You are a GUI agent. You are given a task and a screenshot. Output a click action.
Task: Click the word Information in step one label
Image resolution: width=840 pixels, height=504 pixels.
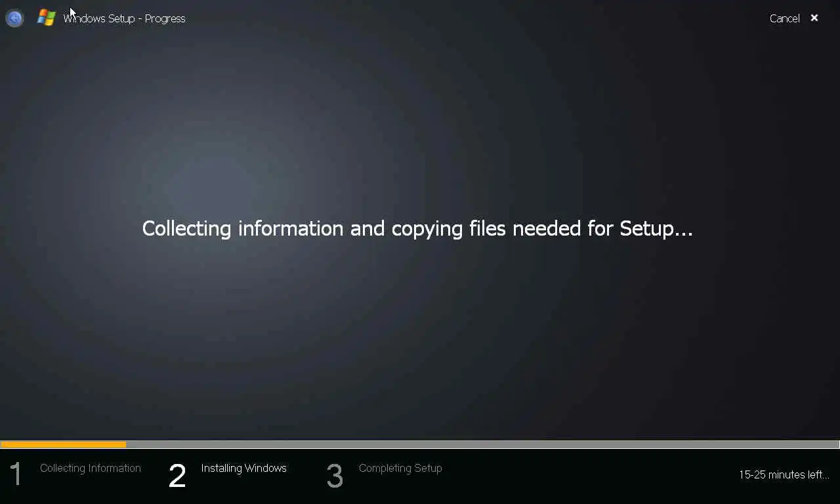point(115,468)
